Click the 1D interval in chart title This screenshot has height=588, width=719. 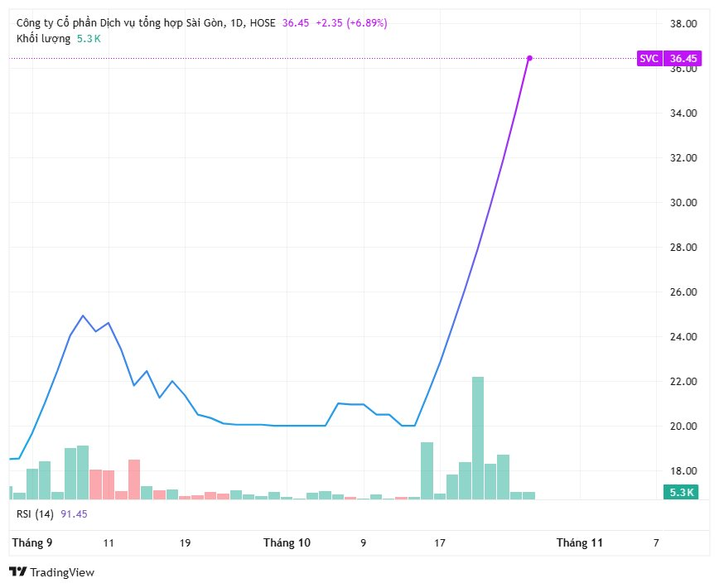[235, 23]
